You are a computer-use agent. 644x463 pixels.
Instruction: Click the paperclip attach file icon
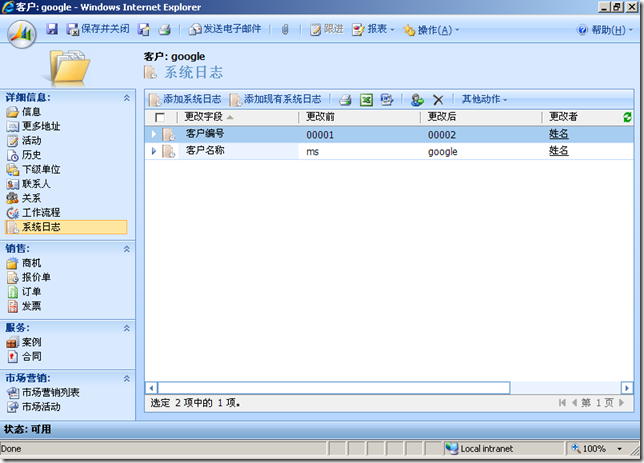pyautogui.click(x=285, y=29)
